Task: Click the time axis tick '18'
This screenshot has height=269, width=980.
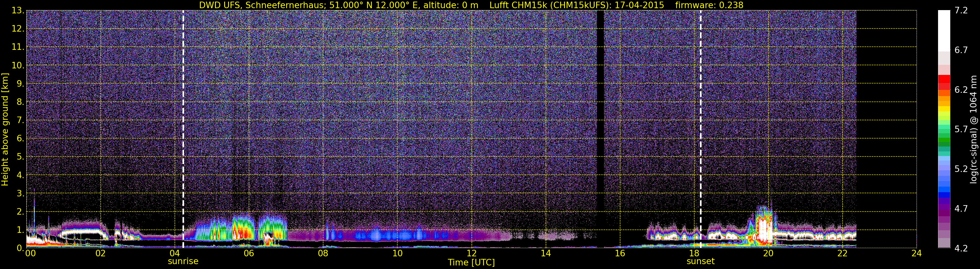Action: point(694,254)
